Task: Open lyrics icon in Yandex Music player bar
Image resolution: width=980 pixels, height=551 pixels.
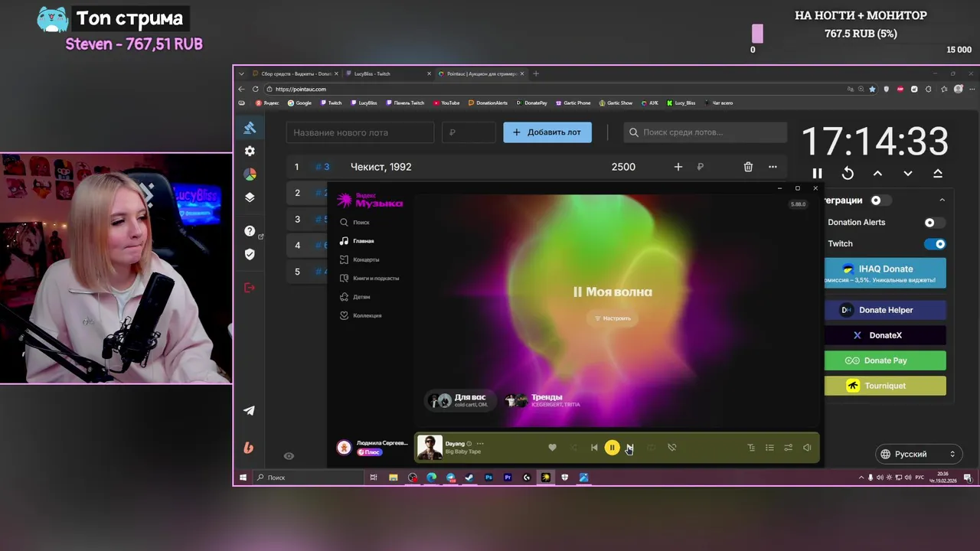Action: pyautogui.click(x=751, y=448)
